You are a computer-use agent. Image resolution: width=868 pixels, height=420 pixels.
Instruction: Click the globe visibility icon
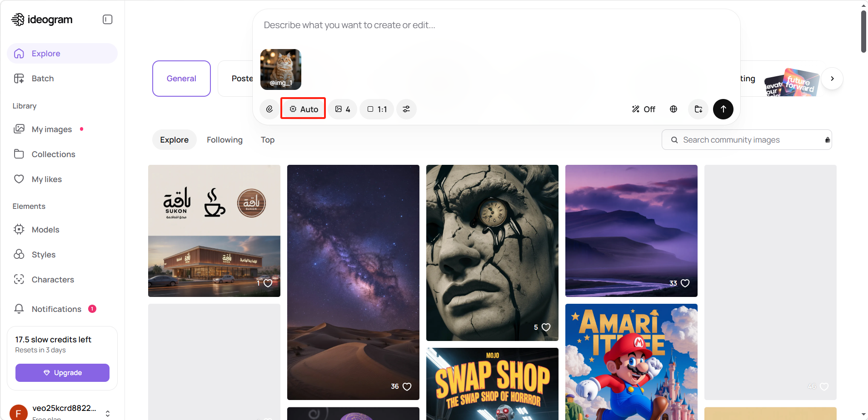673,109
